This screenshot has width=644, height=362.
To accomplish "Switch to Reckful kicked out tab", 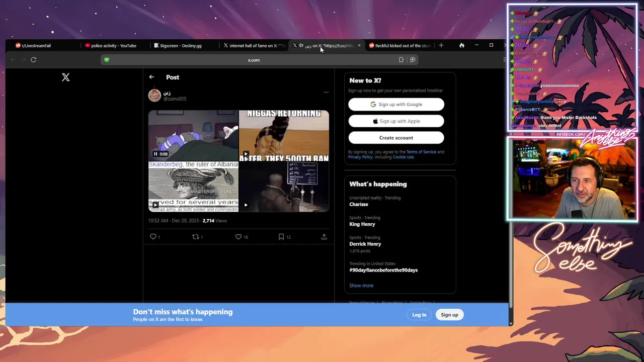I will click(x=401, y=45).
